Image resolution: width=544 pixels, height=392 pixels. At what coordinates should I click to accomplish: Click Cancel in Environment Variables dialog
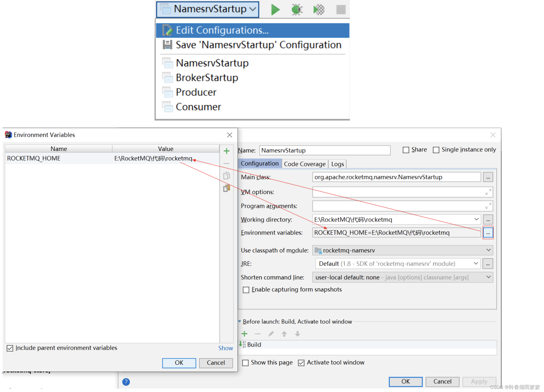pyautogui.click(x=216, y=363)
